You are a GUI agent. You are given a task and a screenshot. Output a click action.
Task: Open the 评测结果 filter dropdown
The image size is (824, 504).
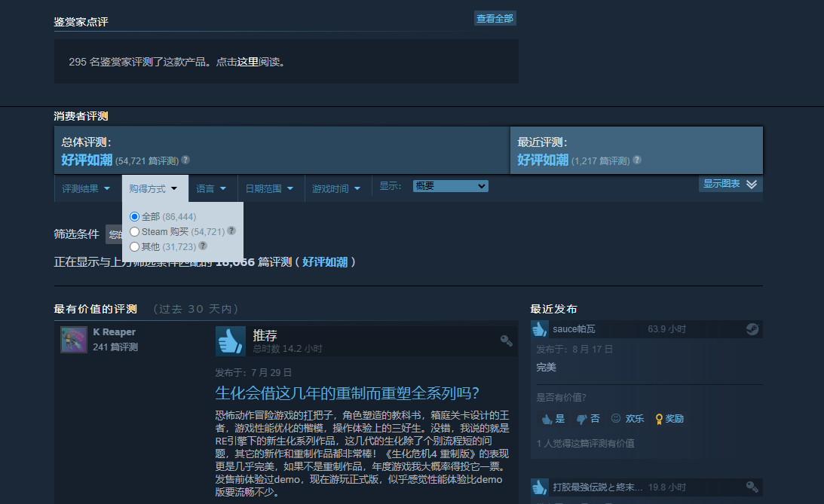coord(86,188)
